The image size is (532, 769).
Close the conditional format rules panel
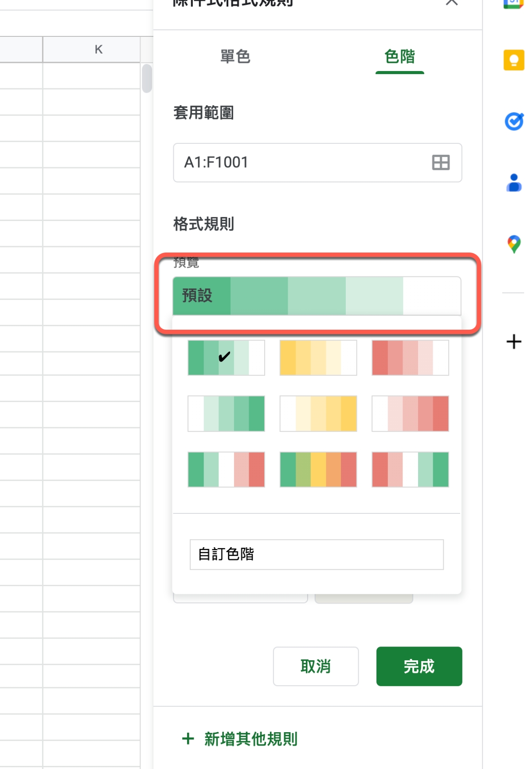451,3
